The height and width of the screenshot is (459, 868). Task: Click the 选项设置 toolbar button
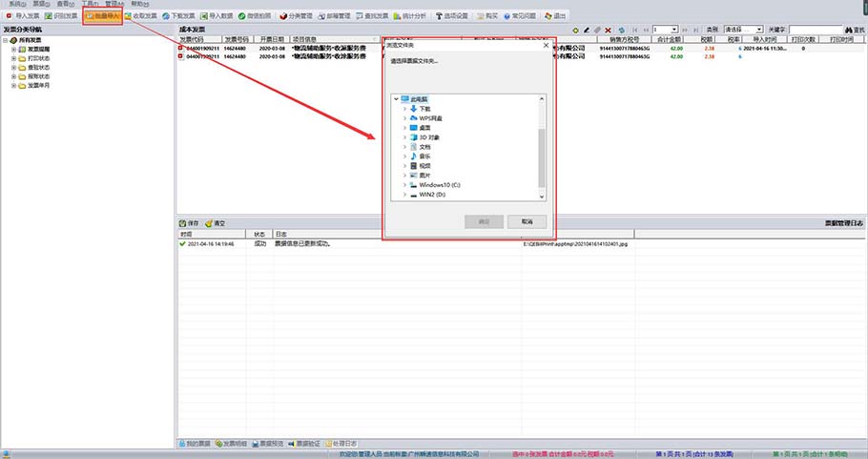click(459, 16)
